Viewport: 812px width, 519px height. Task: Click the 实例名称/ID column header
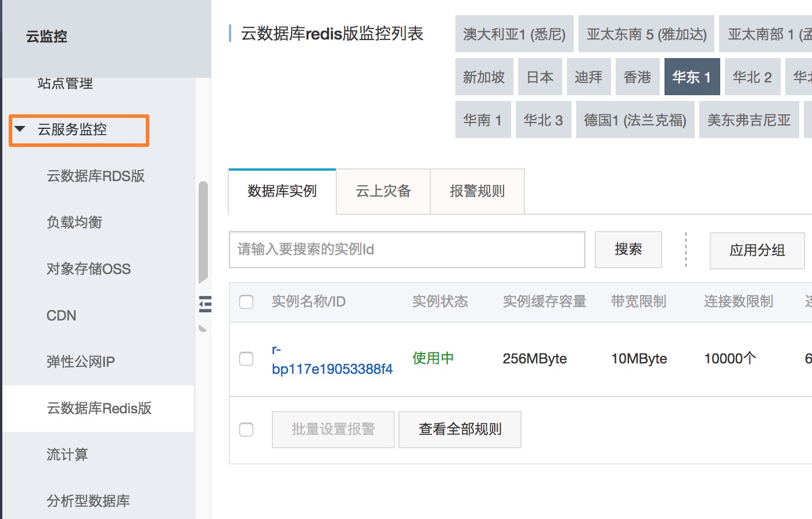click(308, 302)
